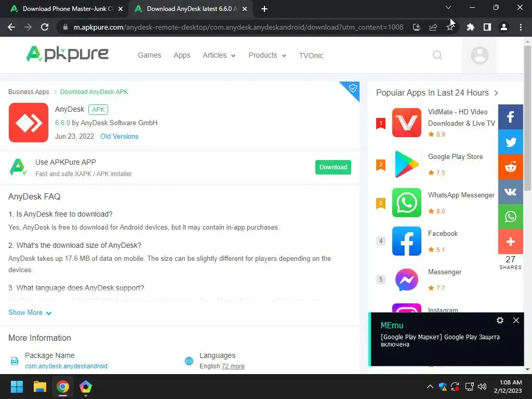Image resolution: width=532 pixels, height=399 pixels.
Task: Open Chrome extensions puzzle icon
Action: click(x=470, y=27)
